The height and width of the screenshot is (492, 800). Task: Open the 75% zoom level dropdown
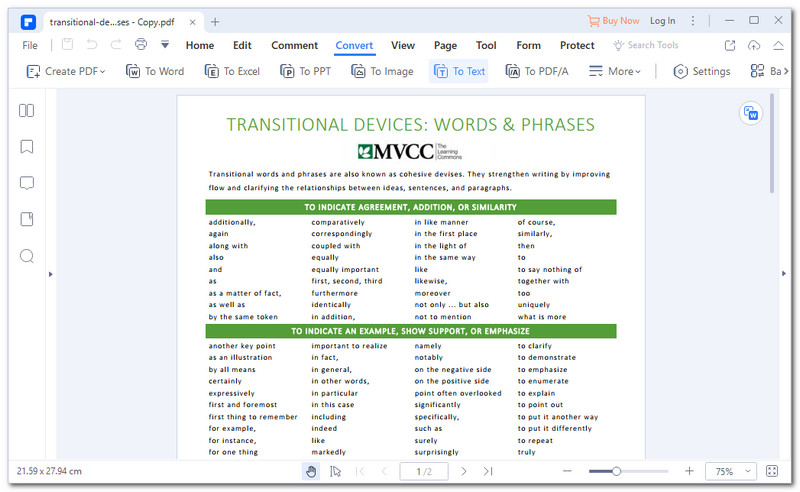click(x=730, y=471)
